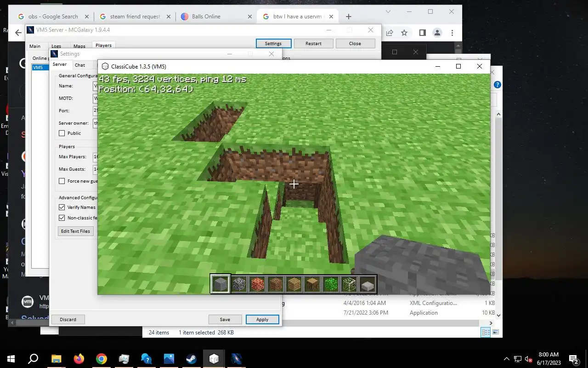Click the MCGalaxy Close button
Viewport: 588px width, 368px height.
pos(355,43)
